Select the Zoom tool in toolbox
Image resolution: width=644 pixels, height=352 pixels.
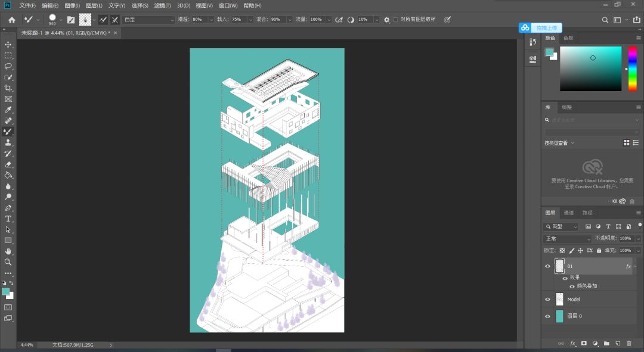(8, 261)
